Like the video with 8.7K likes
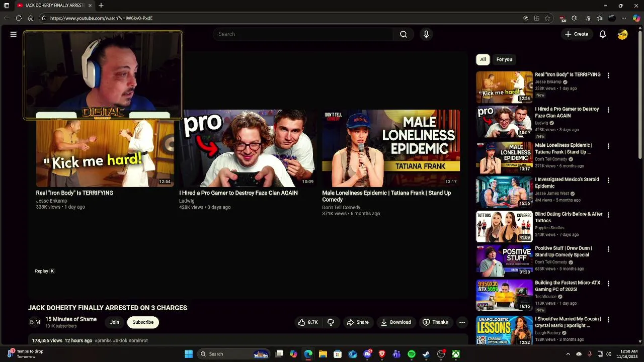 [308, 322]
